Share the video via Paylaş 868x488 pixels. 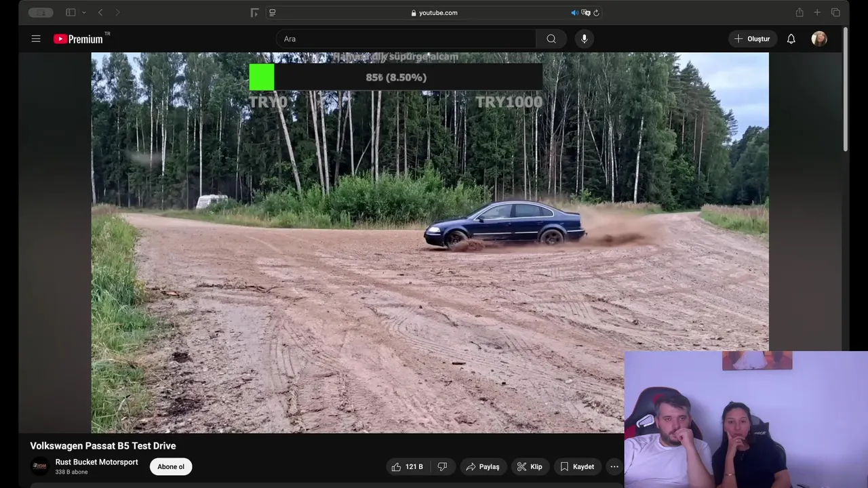[x=483, y=466]
